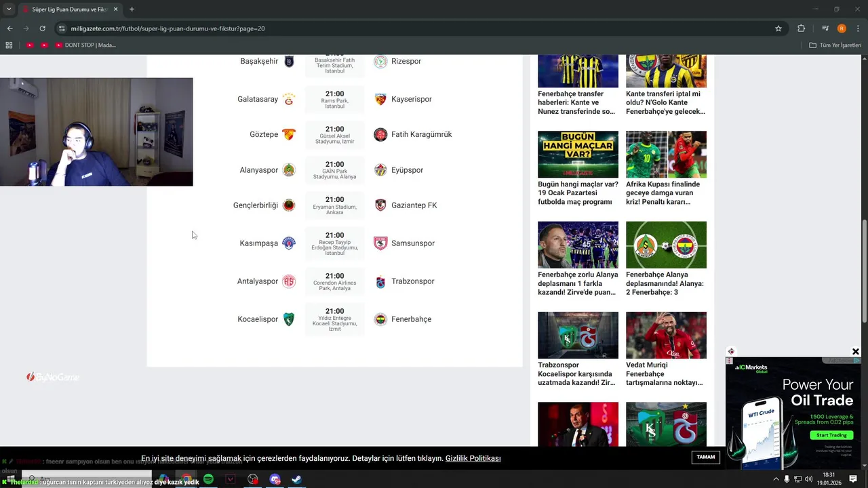Image resolution: width=868 pixels, height=488 pixels.
Task: Click the Gaziantep FK team logo
Action: (x=380, y=205)
